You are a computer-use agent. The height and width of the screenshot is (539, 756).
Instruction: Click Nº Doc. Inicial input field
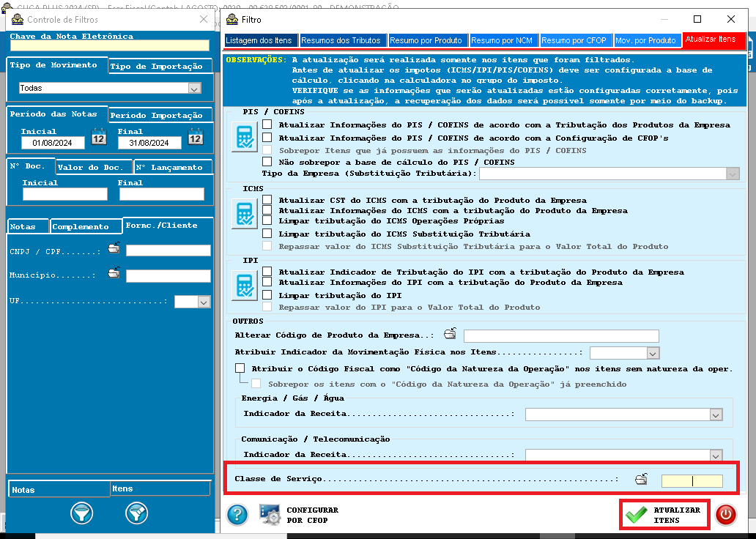pyautogui.click(x=65, y=194)
